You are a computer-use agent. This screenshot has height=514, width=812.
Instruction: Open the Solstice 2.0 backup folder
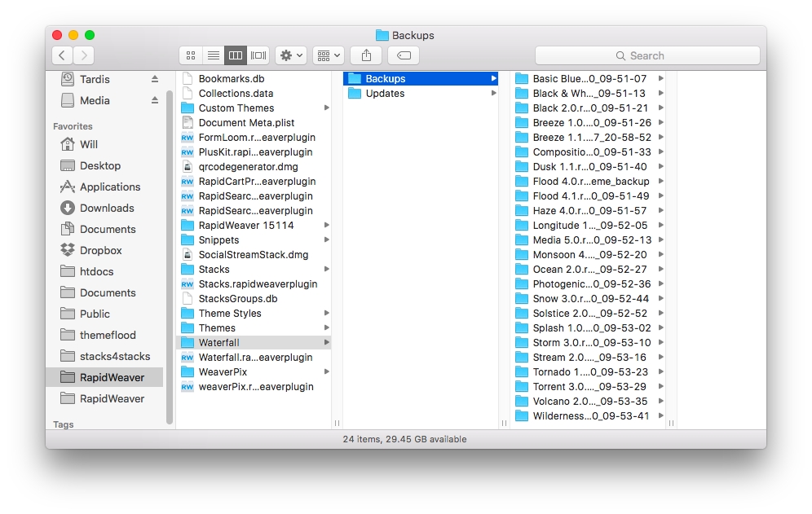pos(589,313)
